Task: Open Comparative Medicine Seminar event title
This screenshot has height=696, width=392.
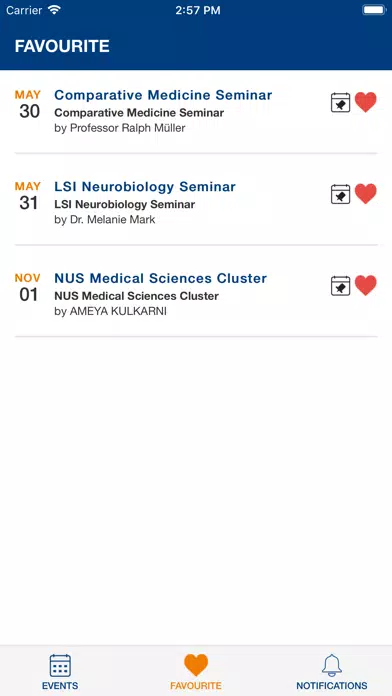Action: tap(163, 95)
